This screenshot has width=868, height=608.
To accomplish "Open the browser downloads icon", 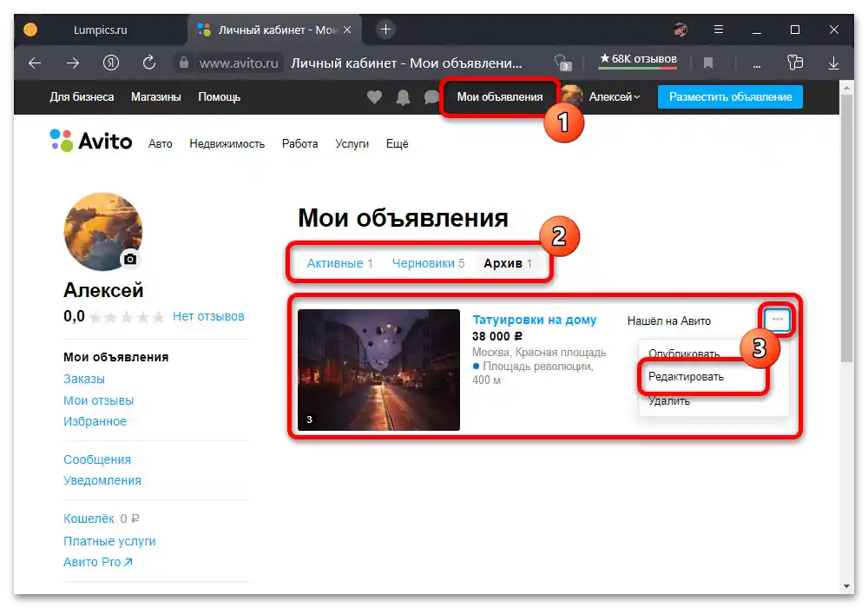I will pyautogui.click(x=832, y=63).
